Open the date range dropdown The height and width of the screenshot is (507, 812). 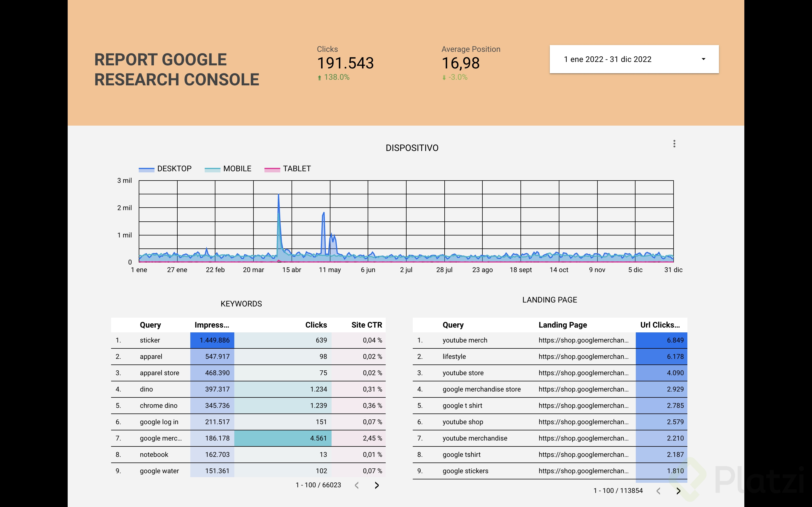coord(607,59)
